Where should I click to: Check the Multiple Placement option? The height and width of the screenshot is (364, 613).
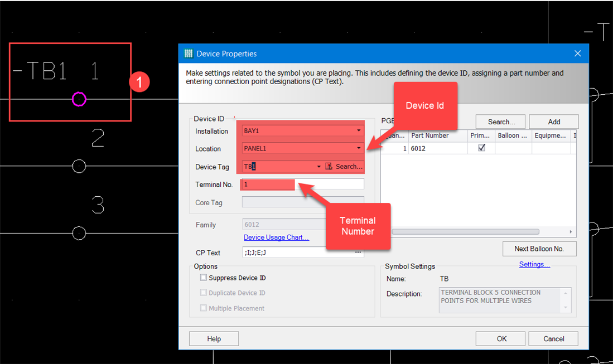[204, 308]
